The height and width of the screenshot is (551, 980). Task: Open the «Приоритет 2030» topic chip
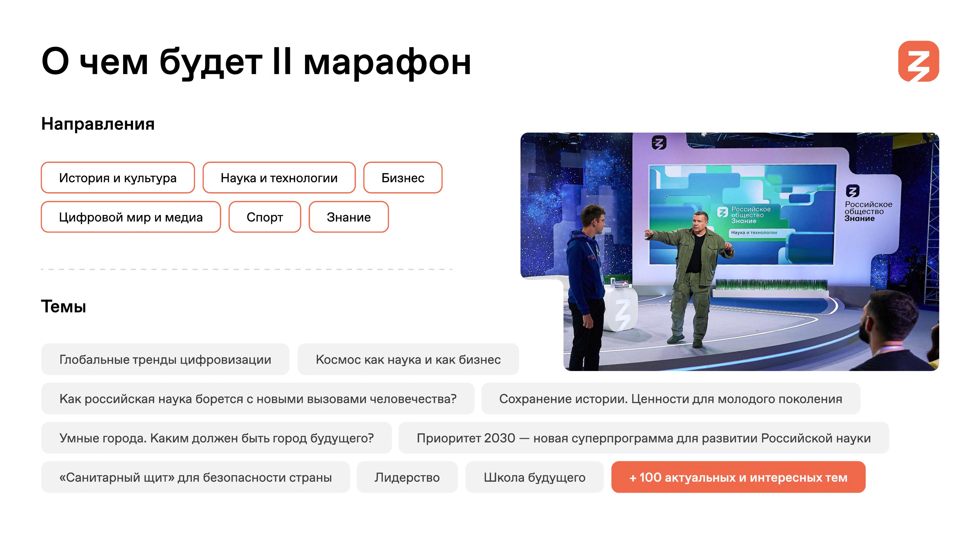(x=643, y=438)
